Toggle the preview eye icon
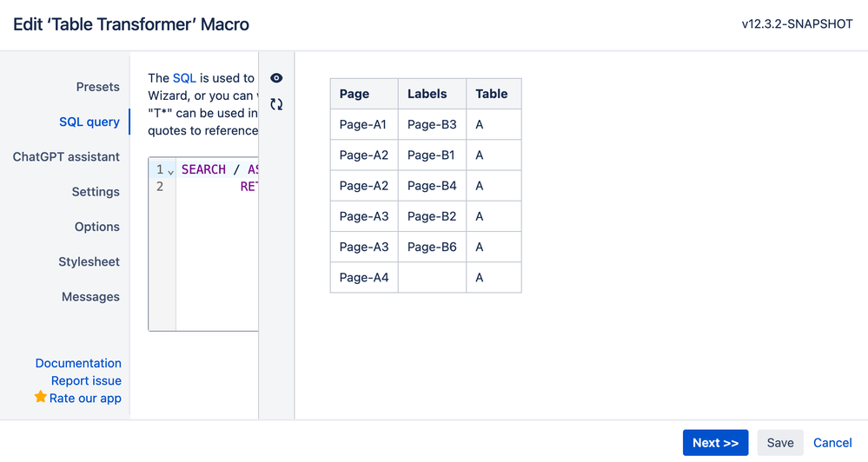 (x=276, y=78)
